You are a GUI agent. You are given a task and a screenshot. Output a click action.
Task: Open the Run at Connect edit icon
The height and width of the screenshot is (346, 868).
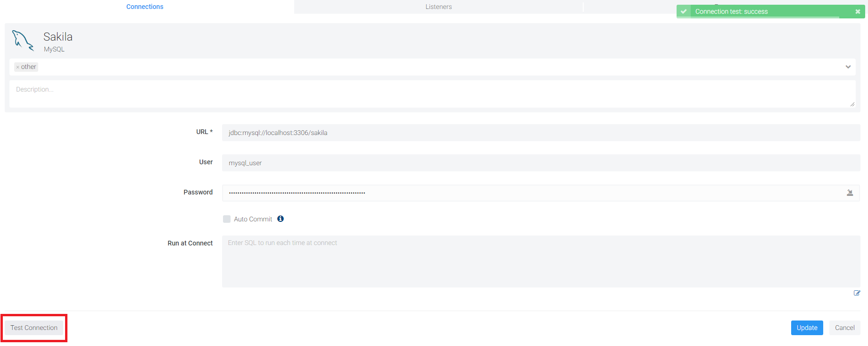857,293
